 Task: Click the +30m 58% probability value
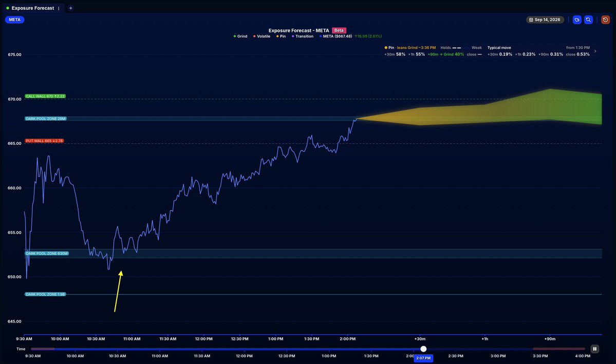395,54
